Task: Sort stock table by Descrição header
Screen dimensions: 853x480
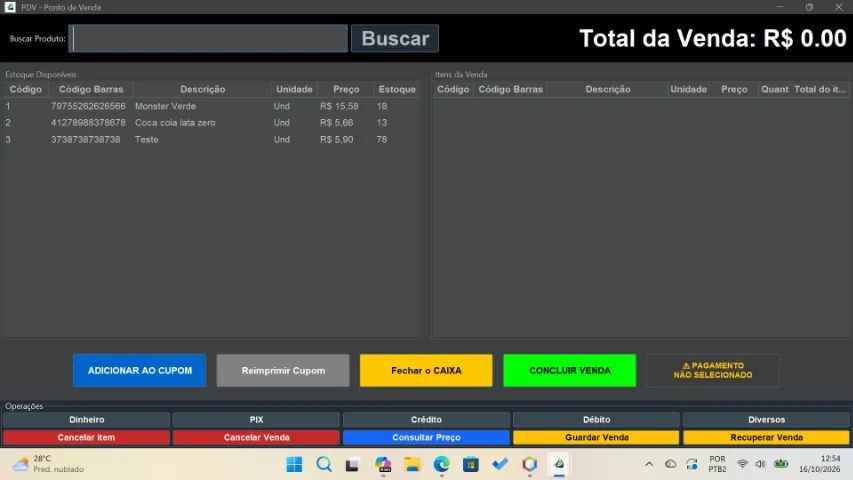Action: point(202,89)
